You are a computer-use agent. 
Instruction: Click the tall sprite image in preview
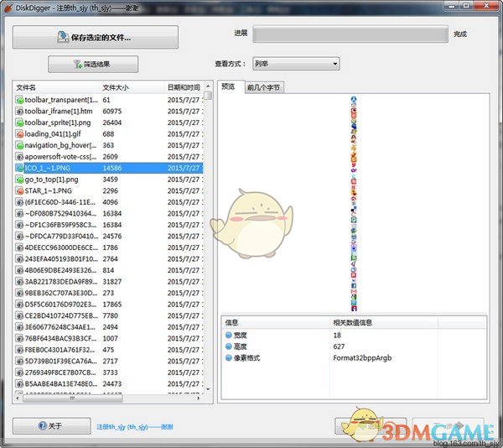pyautogui.click(x=354, y=204)
